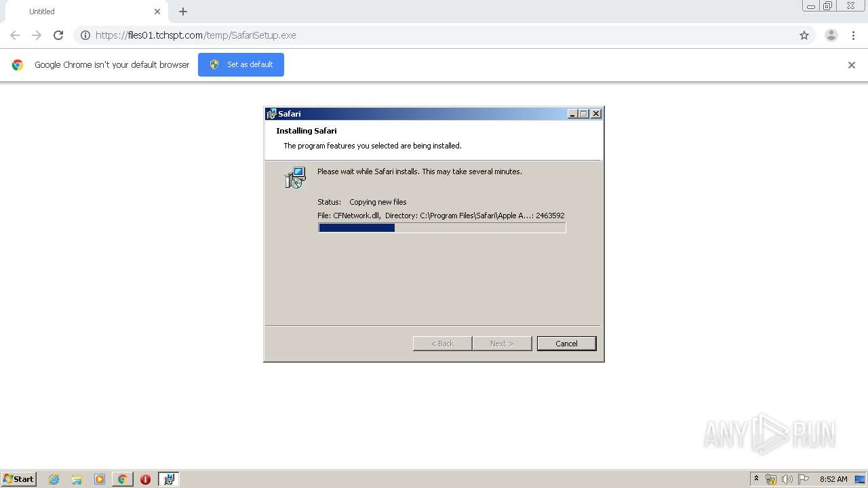Go forward in Chrome browser
This screenshot has height=488, width=868.
[x=37, y=35]
